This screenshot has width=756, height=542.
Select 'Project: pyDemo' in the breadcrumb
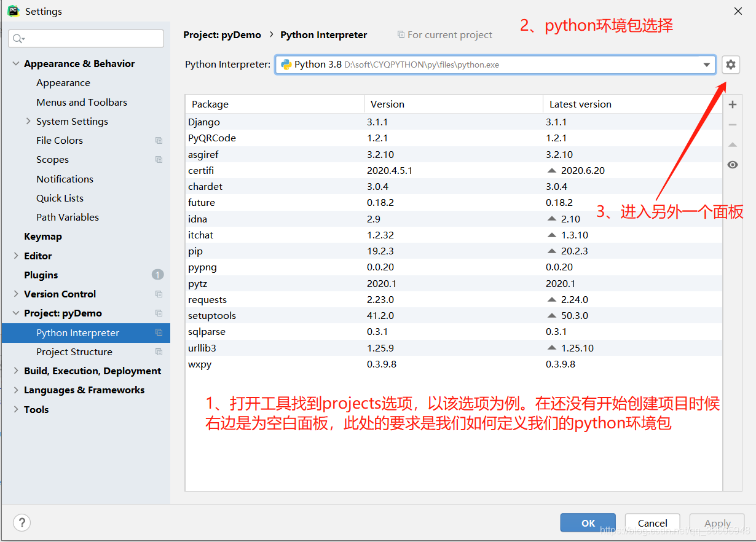(222, 34)
